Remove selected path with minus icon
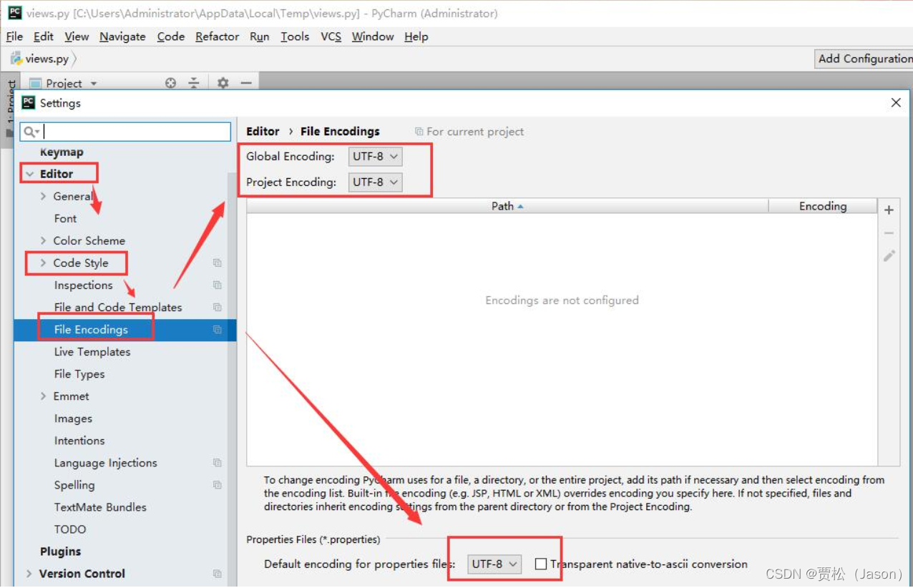 [889, 233]
